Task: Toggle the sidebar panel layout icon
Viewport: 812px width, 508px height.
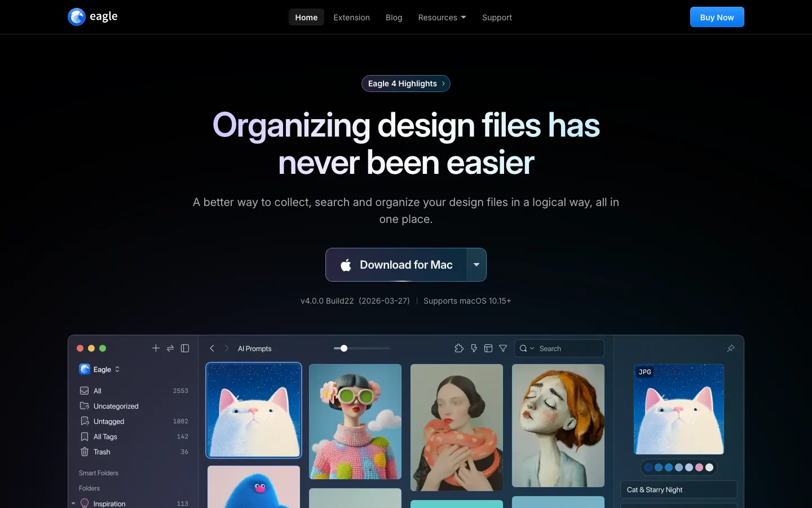Action: tap(185, 348)
